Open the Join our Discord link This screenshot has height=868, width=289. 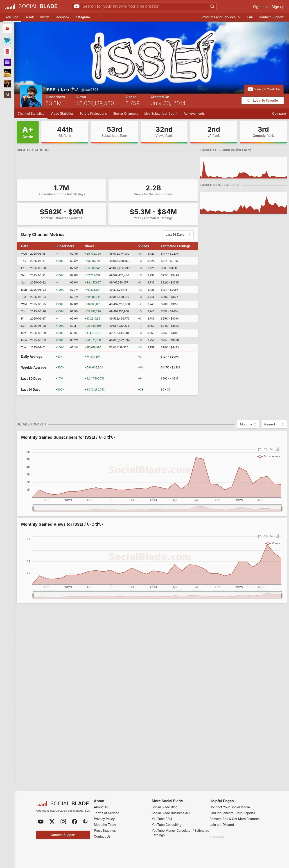pyautogui.click(x=222, y=825)
